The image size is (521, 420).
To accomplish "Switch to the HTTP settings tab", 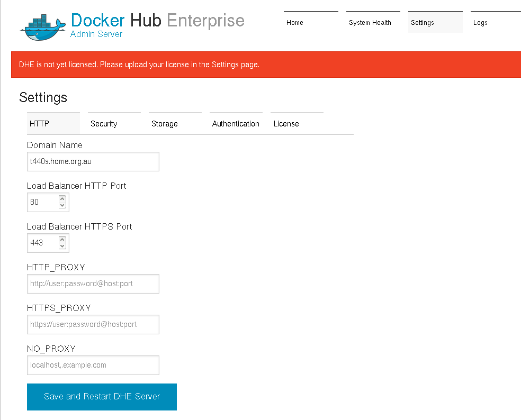I will click(x=53, y=124).
